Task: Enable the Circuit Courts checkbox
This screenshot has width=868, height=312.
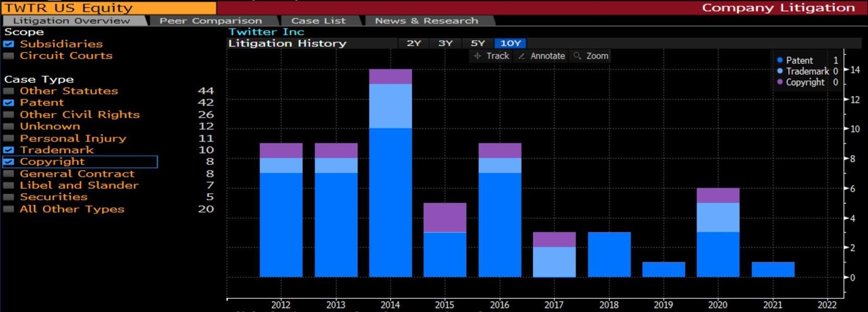Action: tap(9, 56)
